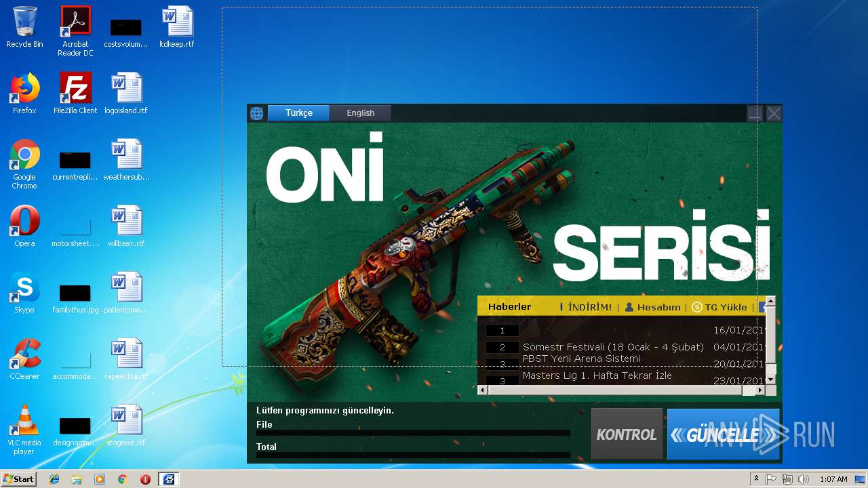
Task: Select the currentrepli file icon
Action: [x=75, y=165]
